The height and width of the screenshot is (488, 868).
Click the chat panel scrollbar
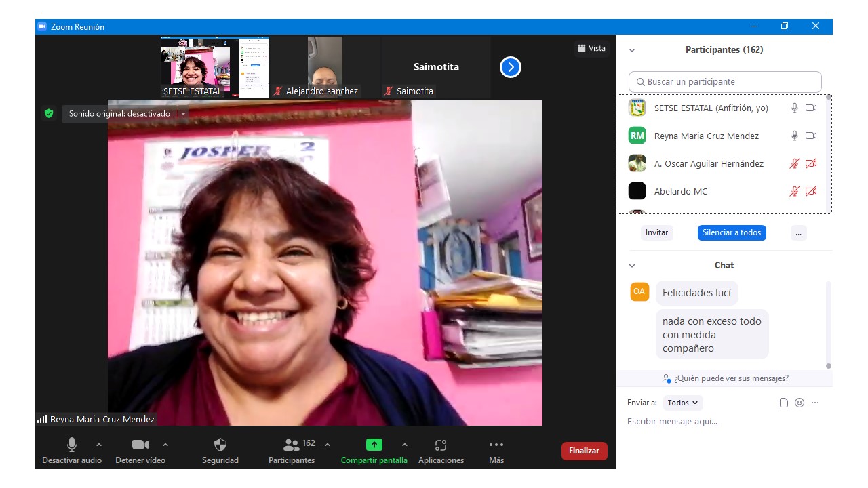(828, 325)
